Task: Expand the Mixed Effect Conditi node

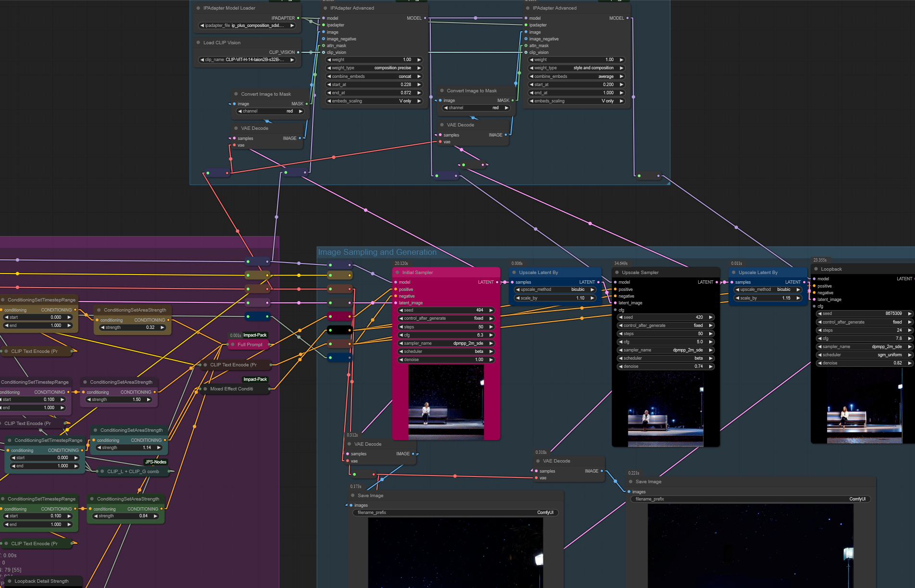Action: [205, 389]
